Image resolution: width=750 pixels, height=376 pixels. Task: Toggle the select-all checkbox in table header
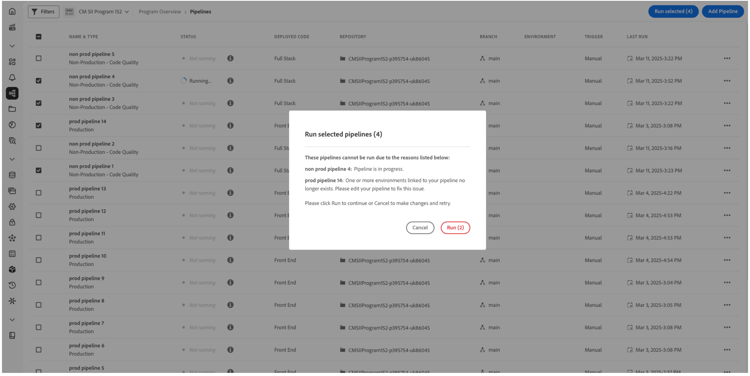[x=39, y=36]
